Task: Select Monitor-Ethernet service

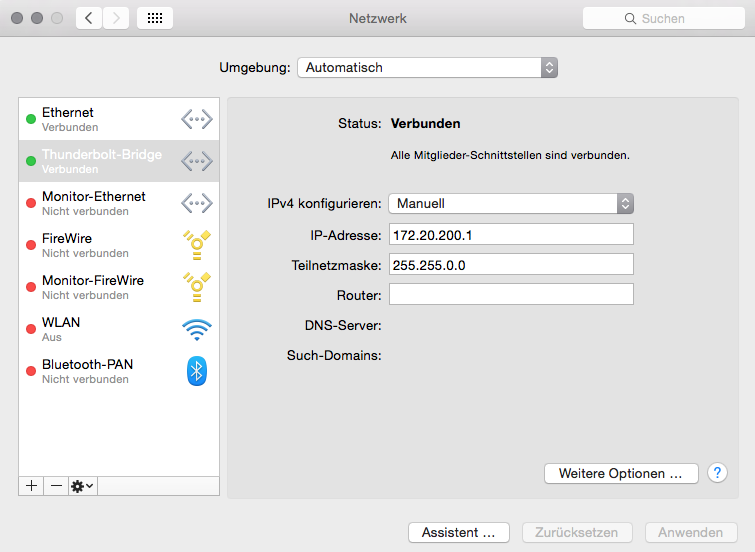Action: click(100, 203)
